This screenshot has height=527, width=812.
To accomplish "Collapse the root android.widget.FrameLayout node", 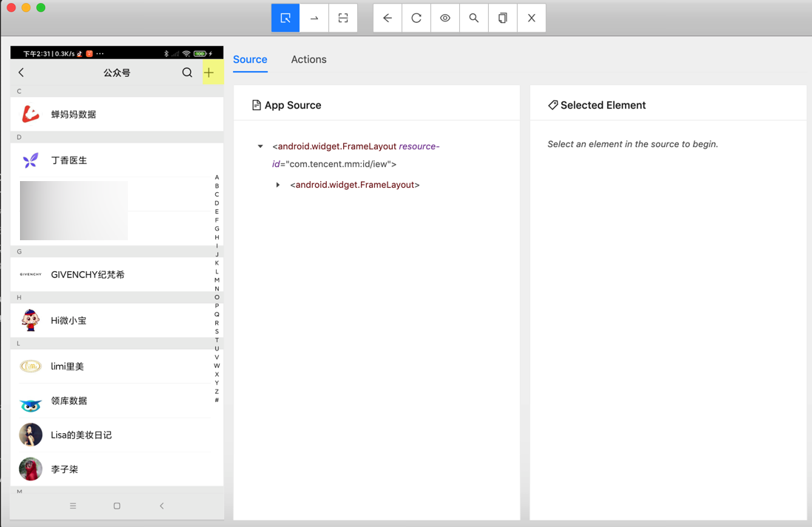I will (x=260, y=146).
